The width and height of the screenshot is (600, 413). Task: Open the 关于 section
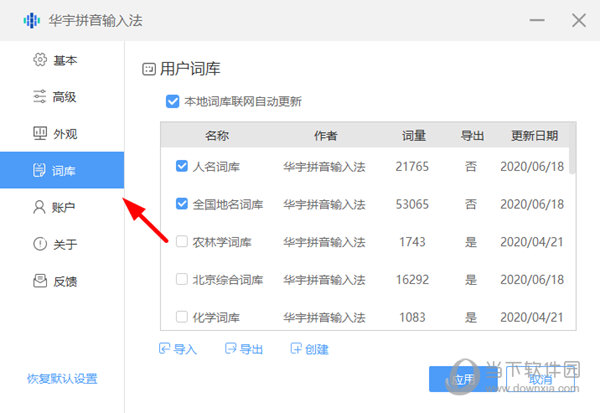tap(62, 244)
